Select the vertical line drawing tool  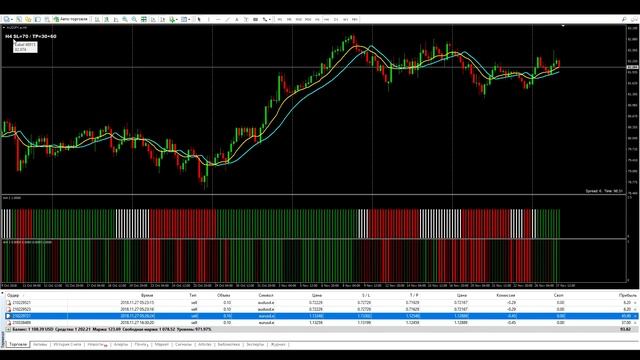[209, 19]
